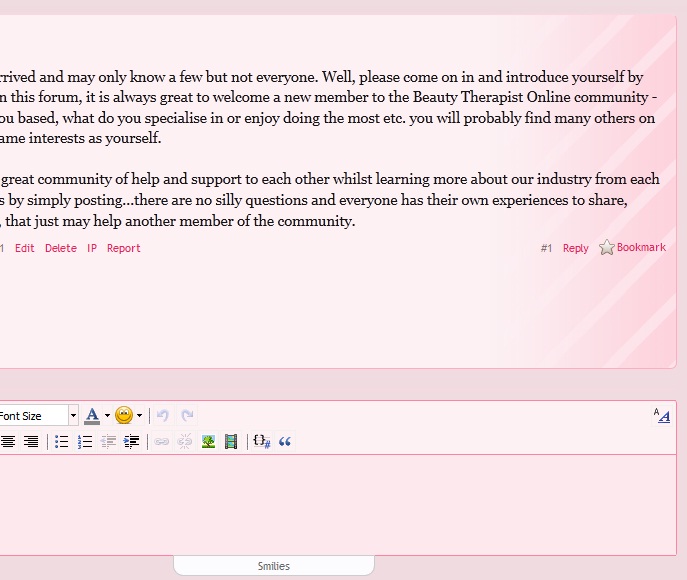Click the Edit link on the post
The width and height of the screenshot is (687, 580).
(25, 248)
